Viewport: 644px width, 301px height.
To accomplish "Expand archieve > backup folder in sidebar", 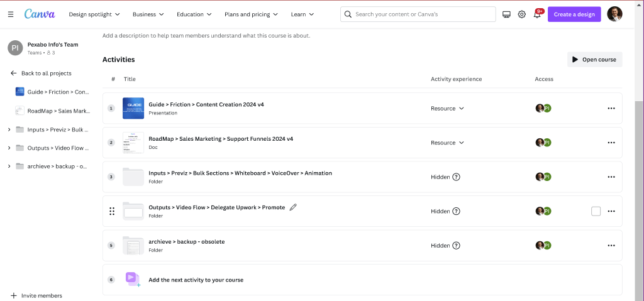I will pos(9,167).
